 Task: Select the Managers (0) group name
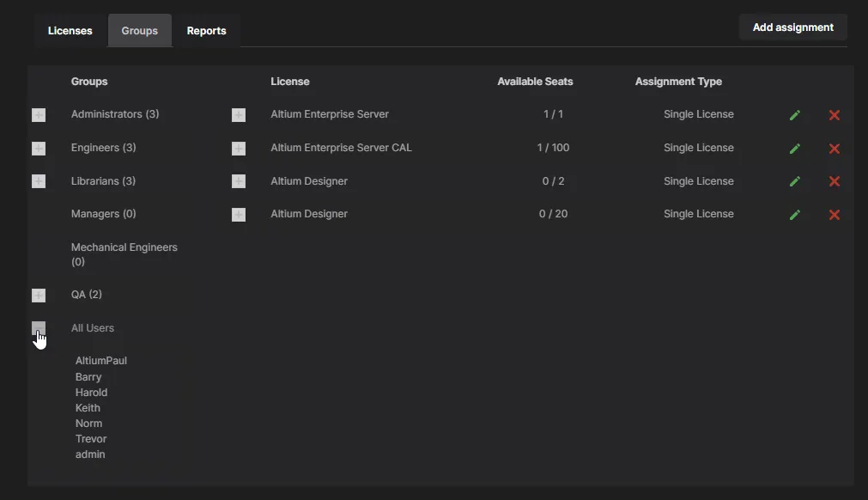pos(104,214)
